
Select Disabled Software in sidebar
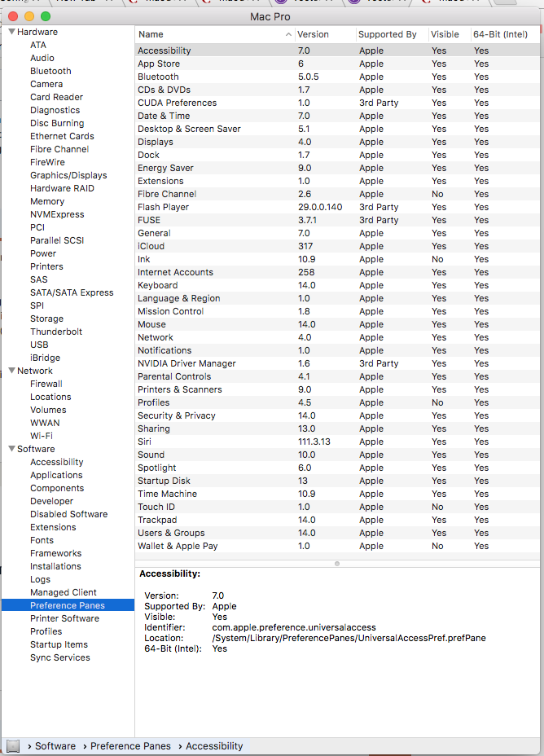[x=69, y=514]
